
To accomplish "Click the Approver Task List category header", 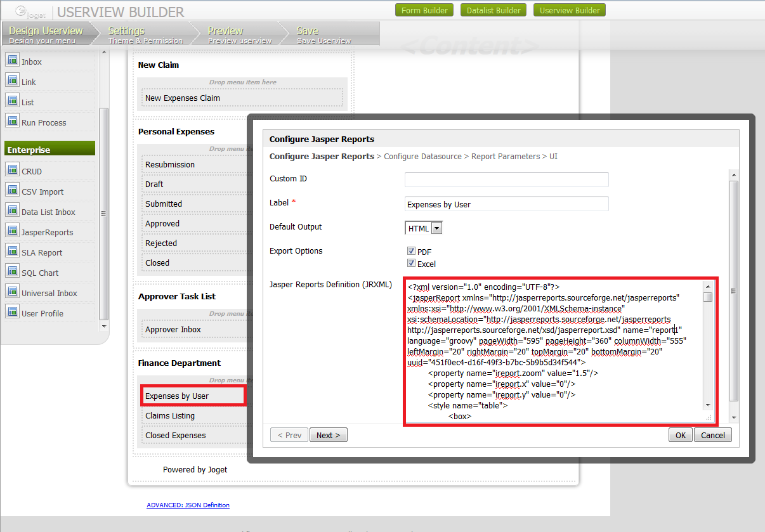I will point(177,296).
